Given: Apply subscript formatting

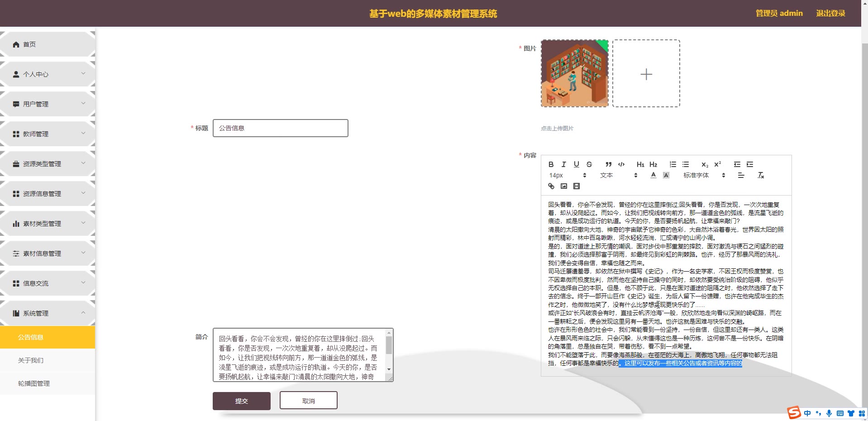Looking at the screenshot, I should coord(705,164).
